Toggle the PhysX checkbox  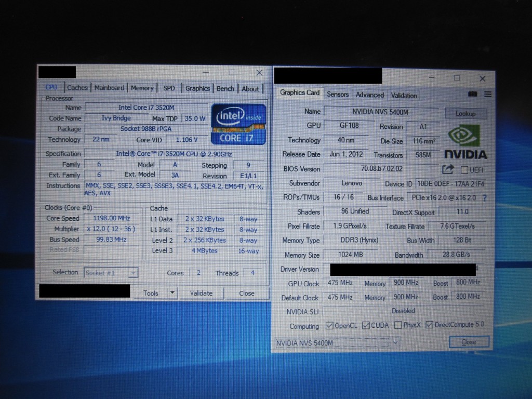[x=398, y=325]
